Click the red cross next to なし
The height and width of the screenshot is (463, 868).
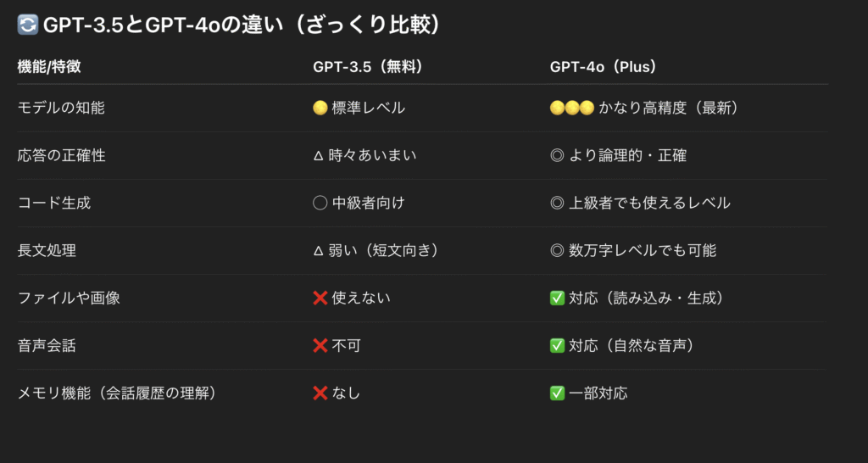[x=320, y=393]
